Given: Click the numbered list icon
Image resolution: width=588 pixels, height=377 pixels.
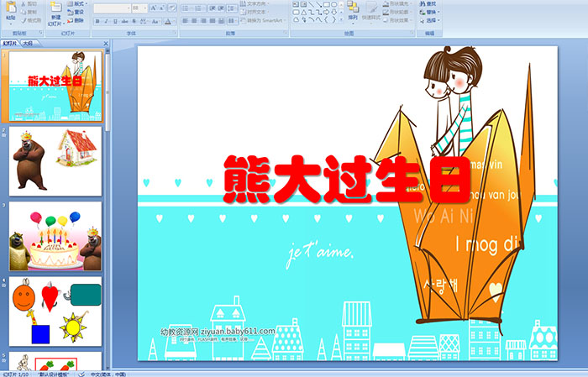Looking at the screenshot, I should tap(198, 8).
